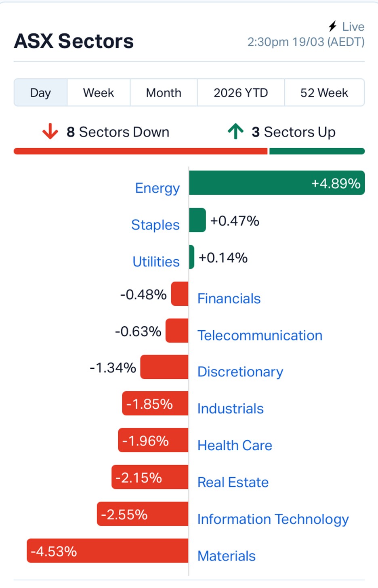
Task: Open the Financials sector link
Action: click(x=229, y=299)
